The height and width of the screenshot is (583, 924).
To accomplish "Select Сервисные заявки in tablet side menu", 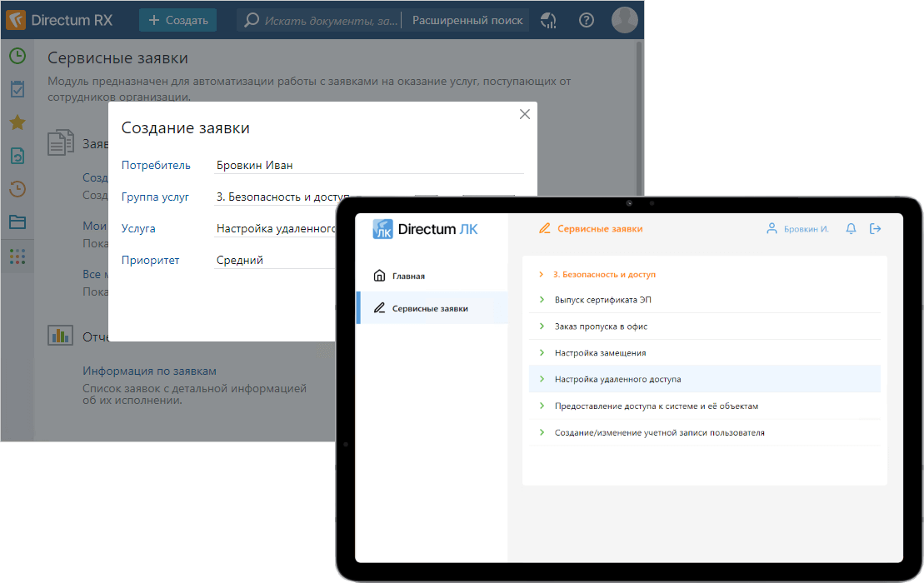I will 432,308.
